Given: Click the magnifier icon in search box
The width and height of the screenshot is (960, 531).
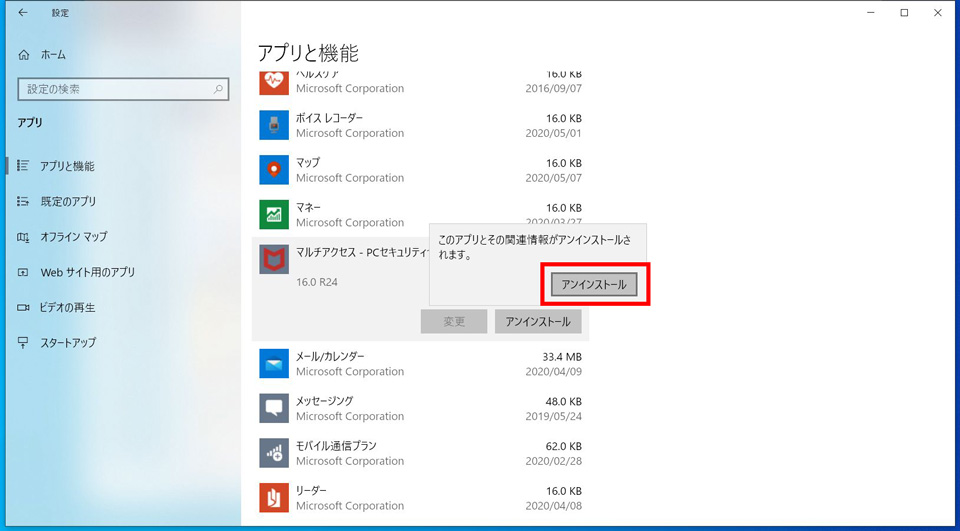Looking at the screenshot, I should point(218,89).
